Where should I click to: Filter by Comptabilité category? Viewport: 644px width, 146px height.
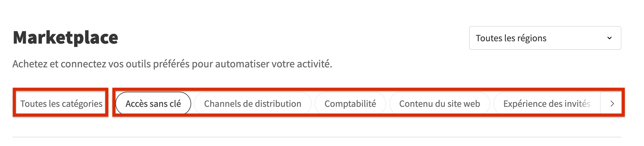350,104
